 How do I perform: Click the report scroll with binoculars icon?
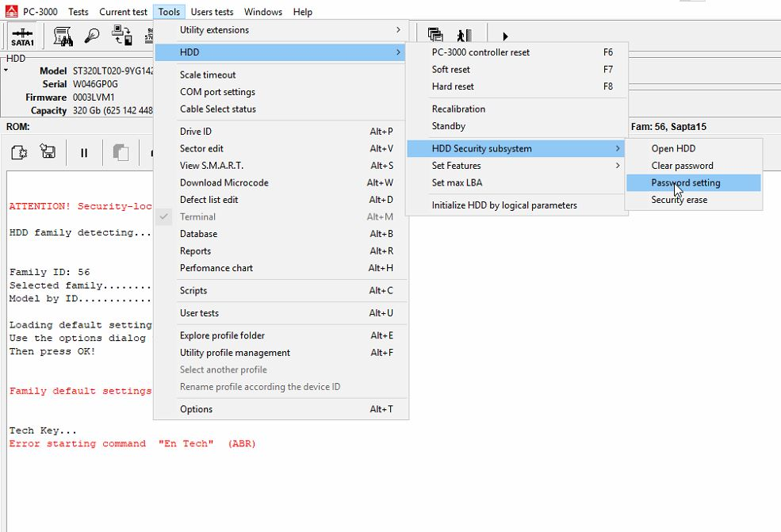pos(63,36)
